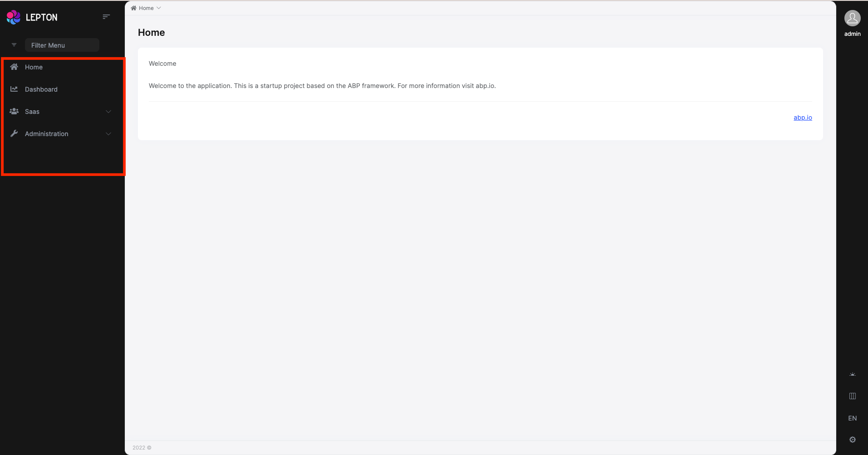Screen dimensions: 868x455
Task: Open the breadcrumb Home dropdown chevron
Action: coord(159,8)
